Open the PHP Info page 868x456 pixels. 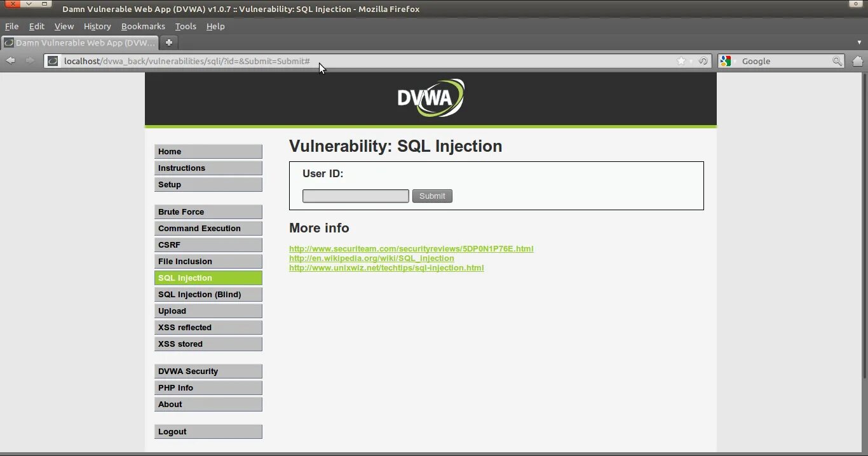click(x=208, y=387)
